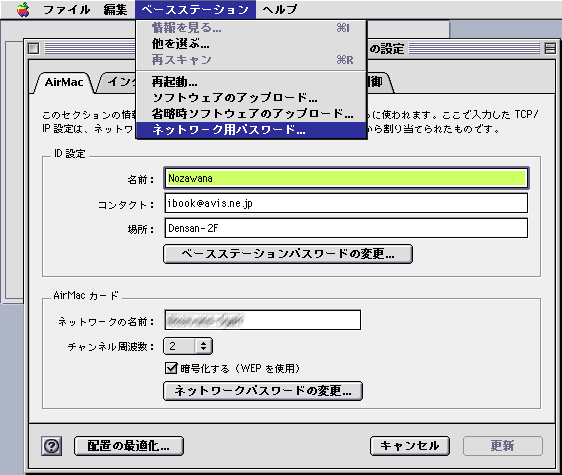The width and height of the screenshot is (562, 475).
Task: Open the ヘルプ menu
Action: click(x=280, y=10)
